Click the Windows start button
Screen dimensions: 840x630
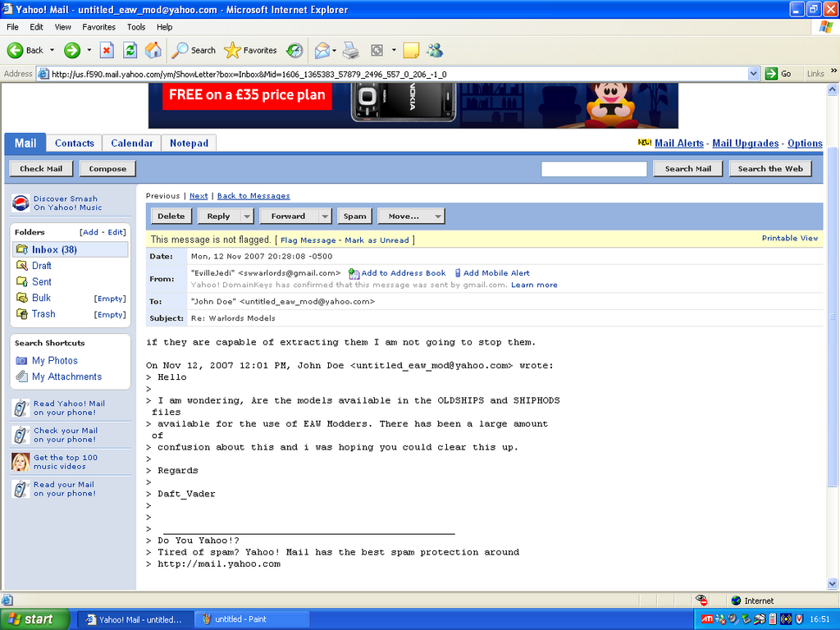pos(31,619)
